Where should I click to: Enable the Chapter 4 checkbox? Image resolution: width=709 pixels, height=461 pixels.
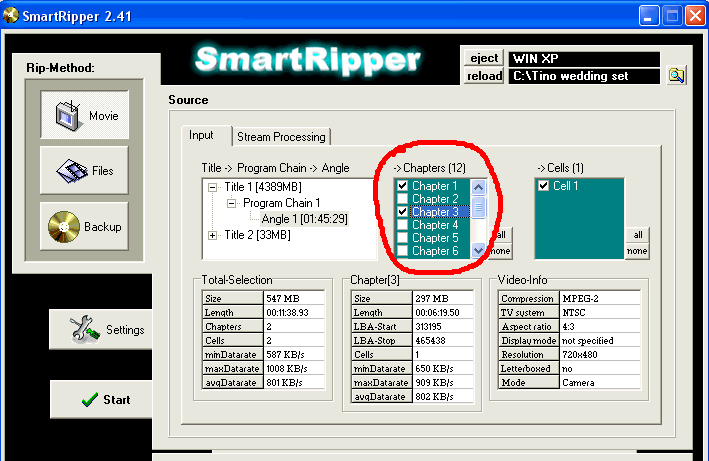click(x=402, y=225)
